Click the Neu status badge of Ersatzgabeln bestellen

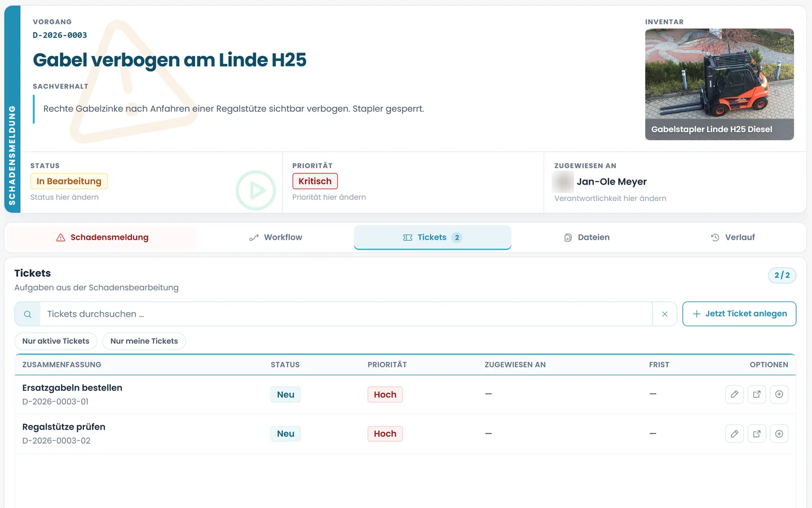point(286,395)
